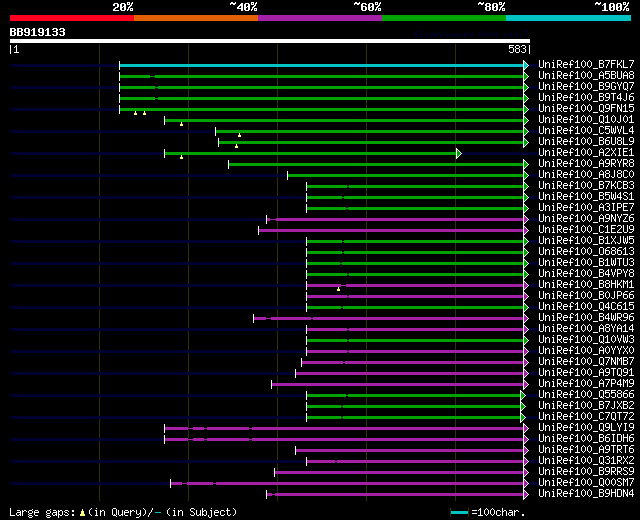Click the query end position 583
The height and width of the screenshot is (520, 640).
[517, 49]
